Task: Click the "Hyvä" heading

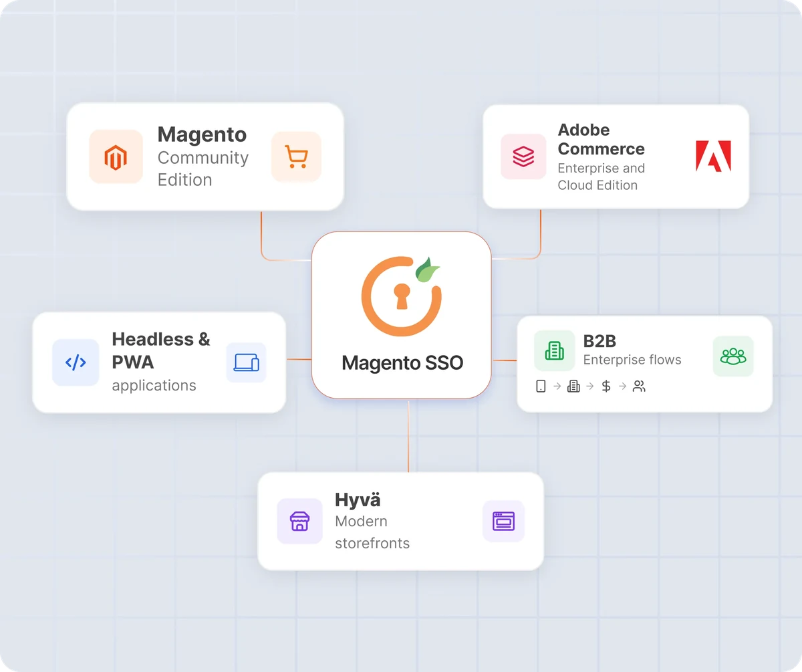Action: click(x=358, y=499)
